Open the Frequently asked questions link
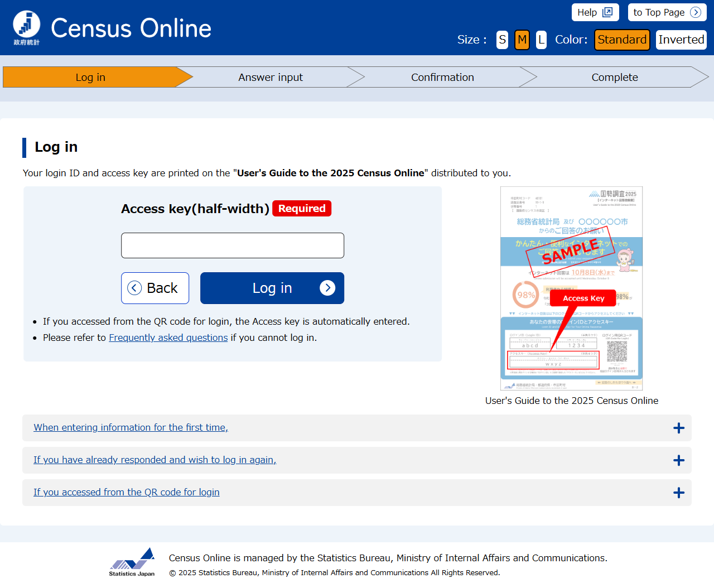Screen dimensions: 714x588 (x=168, y=338)
